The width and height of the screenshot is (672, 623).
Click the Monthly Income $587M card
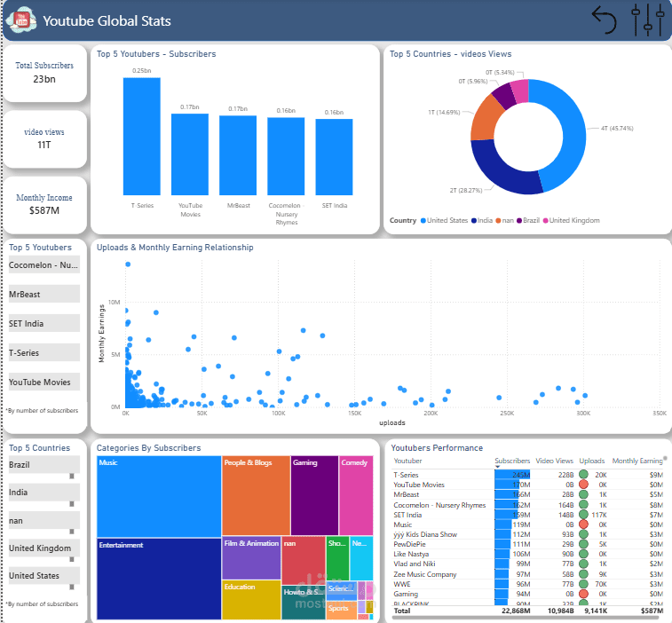click(x=44, y=205)
